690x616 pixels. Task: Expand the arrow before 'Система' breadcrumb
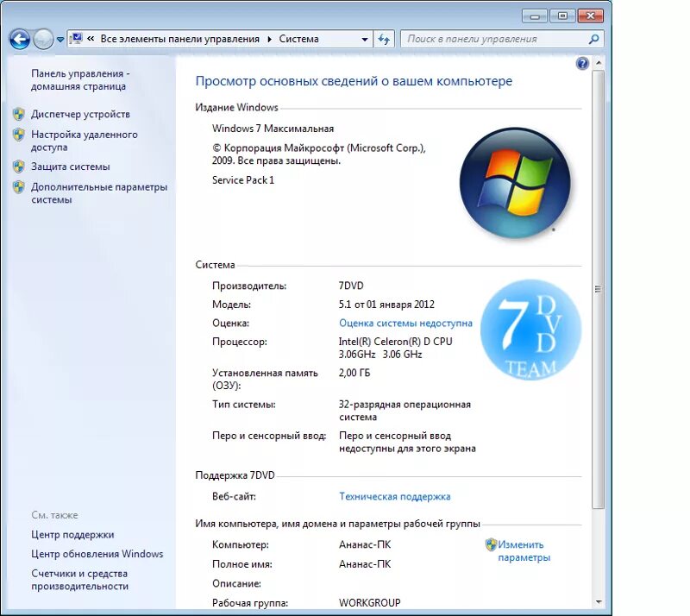pyautogui.click(x=269, y=39)
